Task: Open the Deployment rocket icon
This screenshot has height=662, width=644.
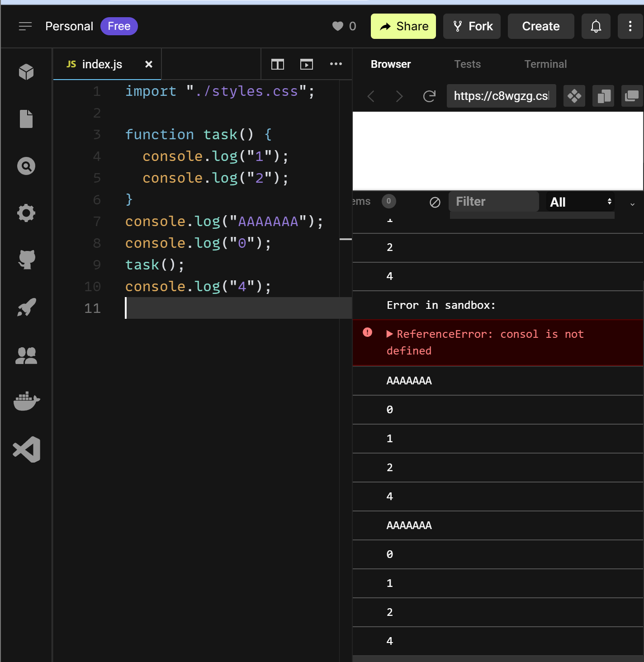Action: [x=27, y=307]
